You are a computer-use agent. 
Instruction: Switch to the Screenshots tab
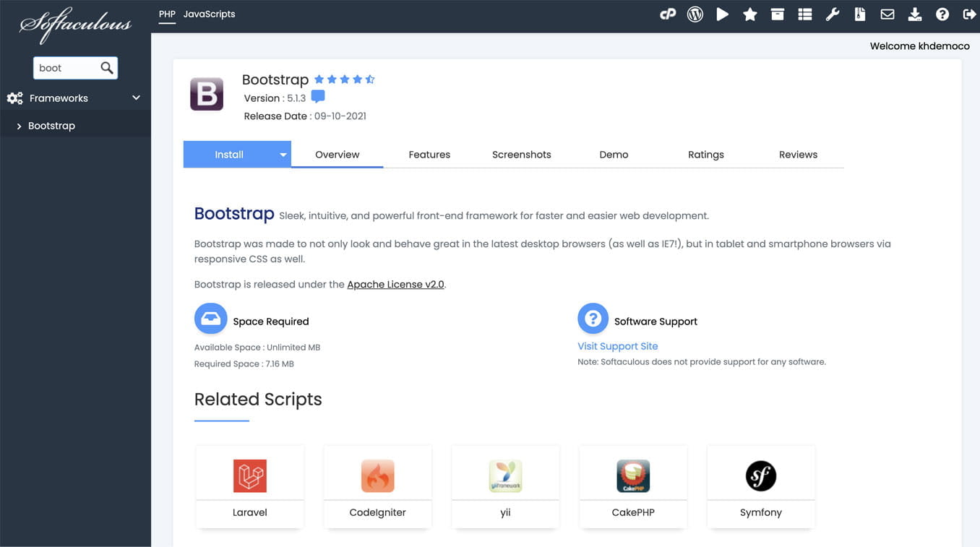[521, 154]
